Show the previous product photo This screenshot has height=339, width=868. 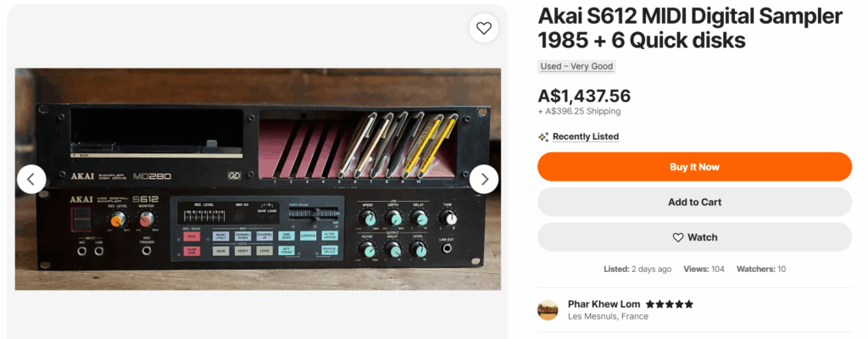pyautogui.click(x=31, y=179)
